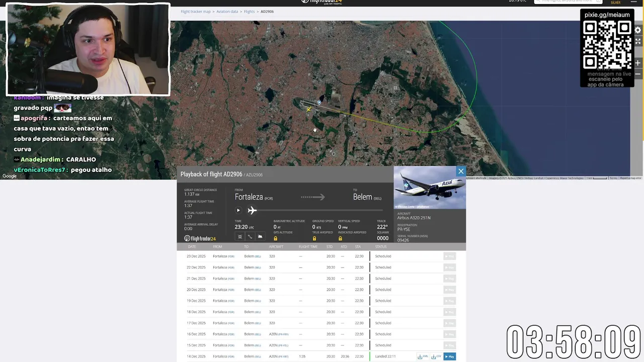Click the Google logo on the map

[10, 176]
